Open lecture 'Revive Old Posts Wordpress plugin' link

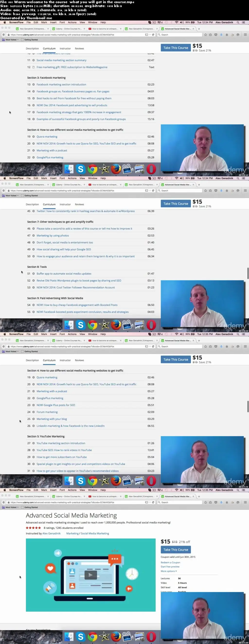tap(79, 281)
